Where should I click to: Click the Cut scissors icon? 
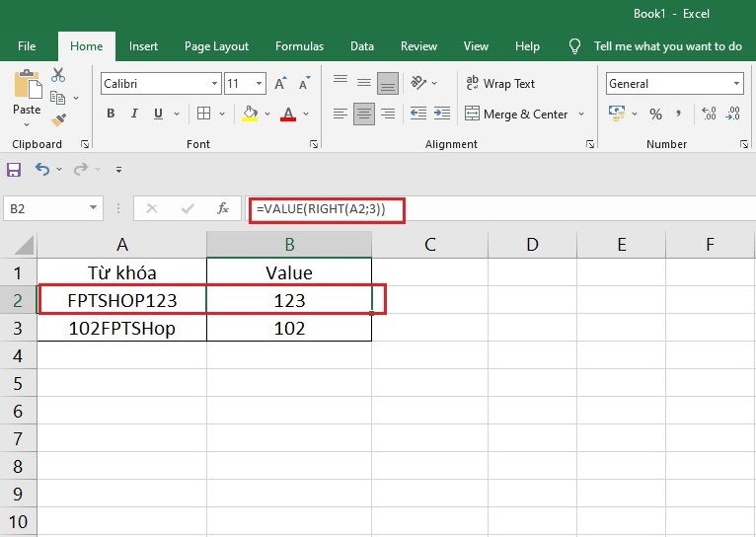(x=58, y=75)
